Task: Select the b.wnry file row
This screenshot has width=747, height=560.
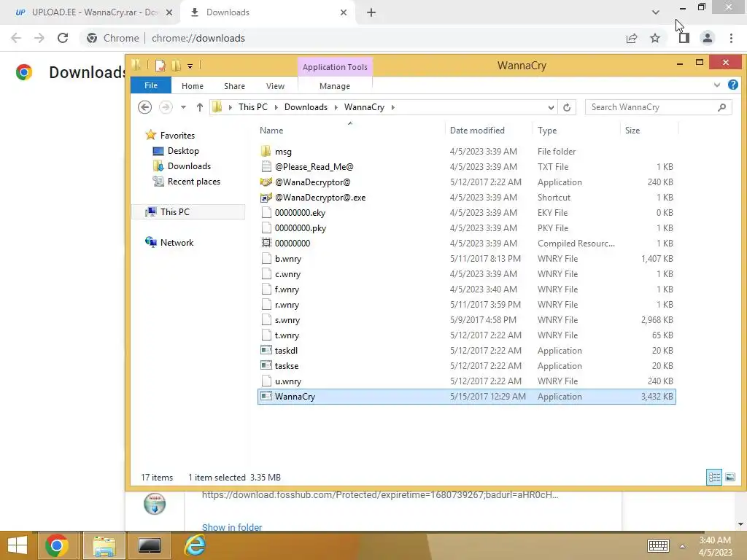Action: click(467, 259)
